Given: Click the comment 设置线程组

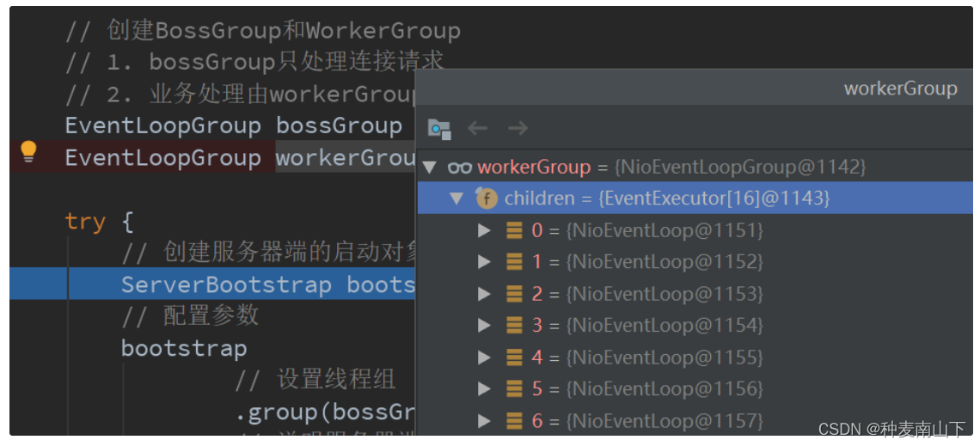Looking at the screenshot, I should (x=315, y=380).
